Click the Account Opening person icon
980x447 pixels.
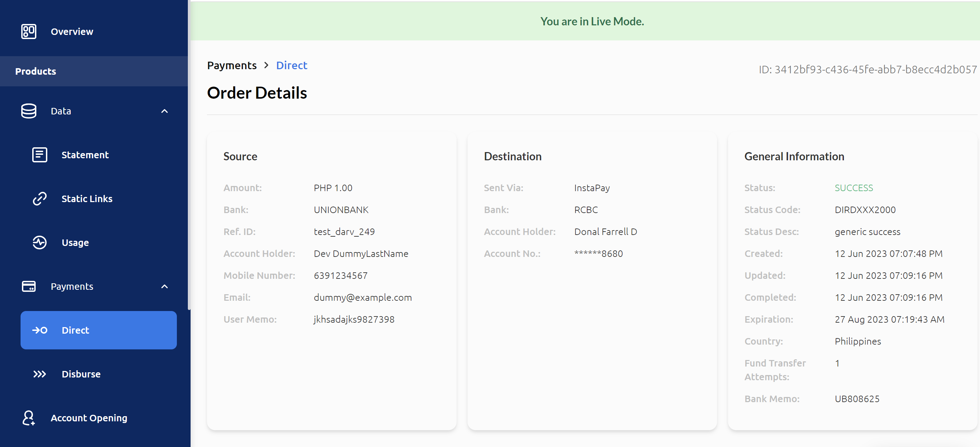click(28, 418)
